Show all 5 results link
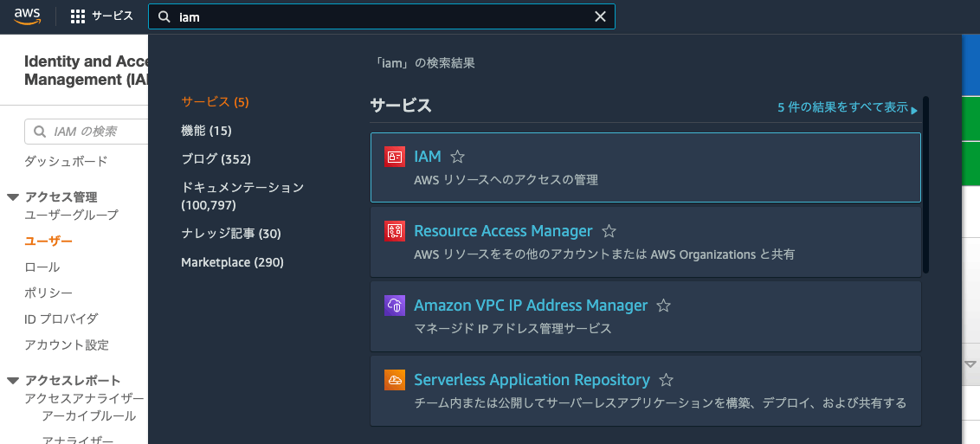Image resolution: width=980 pixels, height=444 pixels. pos(848,107)
